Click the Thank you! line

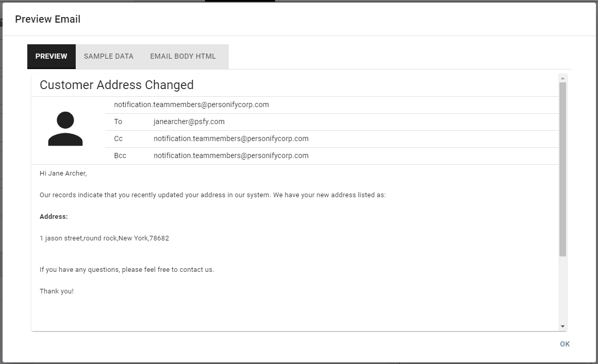pos(57,291)
